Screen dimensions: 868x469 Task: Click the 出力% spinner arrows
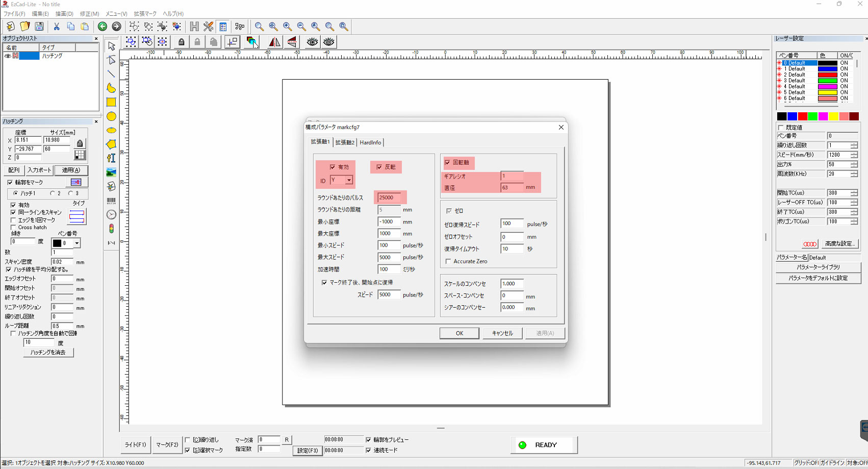[854, 164]
